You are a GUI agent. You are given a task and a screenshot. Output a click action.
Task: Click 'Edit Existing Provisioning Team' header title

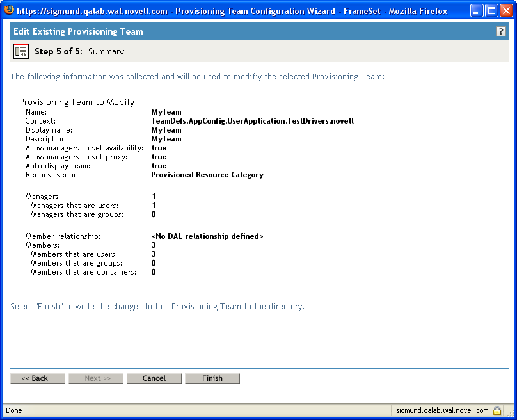point(78,31)
